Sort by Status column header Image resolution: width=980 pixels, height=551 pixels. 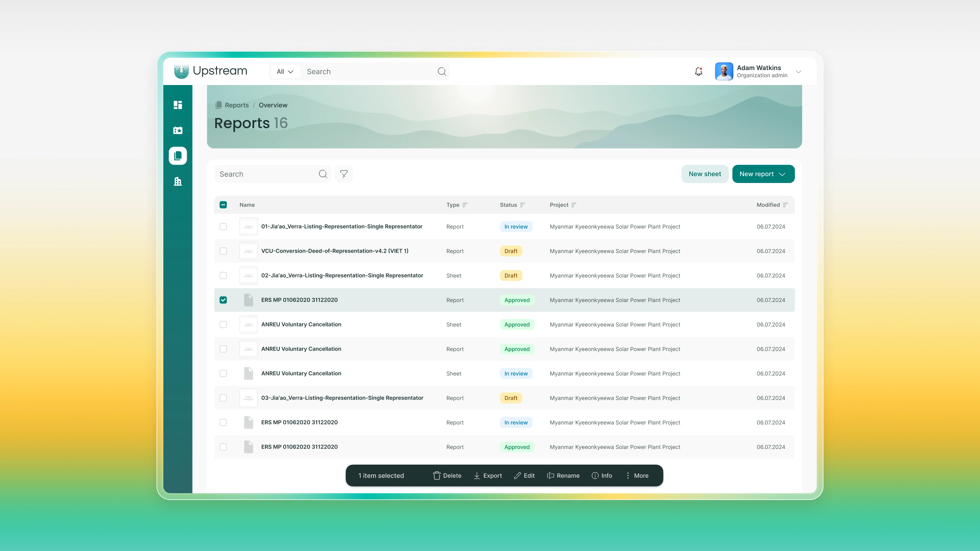[x=512, y=205]
